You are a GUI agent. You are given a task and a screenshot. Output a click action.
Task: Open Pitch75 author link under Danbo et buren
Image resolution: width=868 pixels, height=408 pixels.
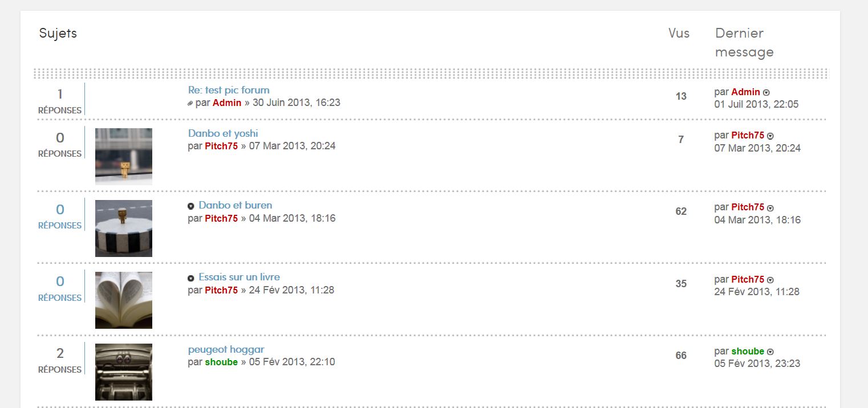(221, 218)
